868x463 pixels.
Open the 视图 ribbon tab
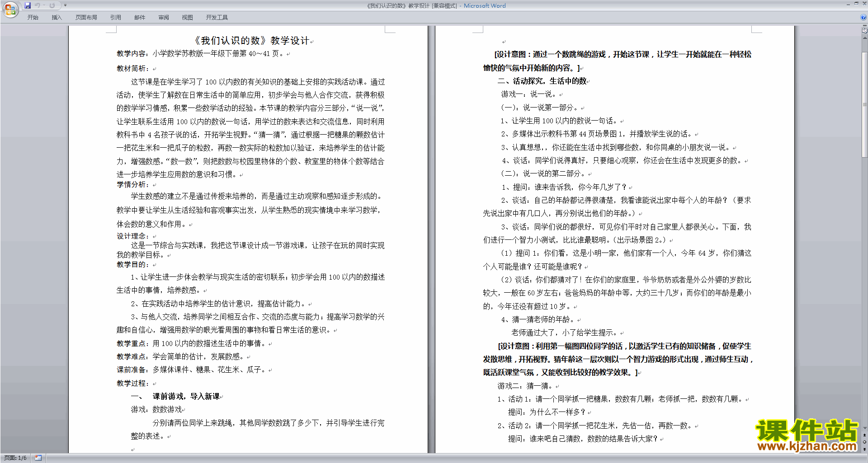(x=188, y=17)
